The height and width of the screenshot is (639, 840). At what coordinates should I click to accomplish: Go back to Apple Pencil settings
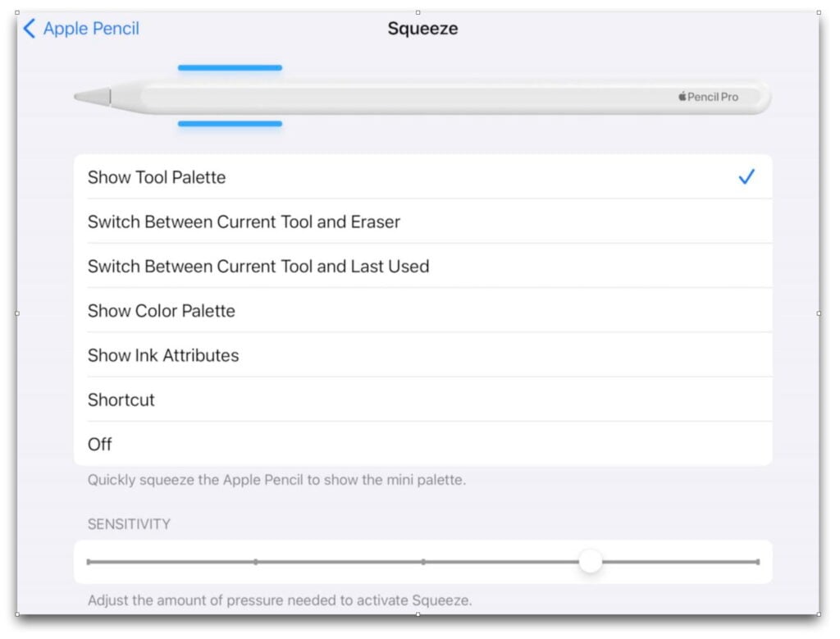(x=81, y=29)
